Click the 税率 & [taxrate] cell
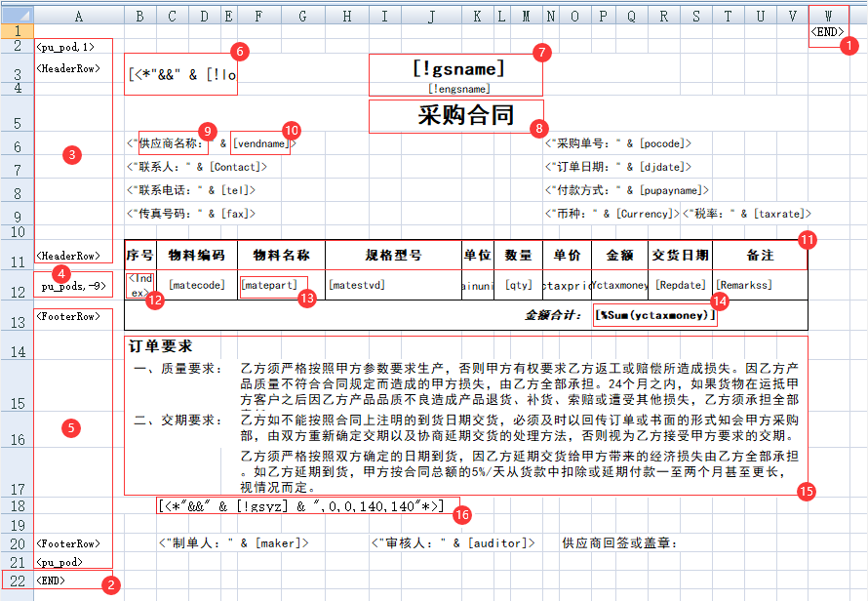Image resolution: width=868 pixels, height=601 pixels. point(747,214)
